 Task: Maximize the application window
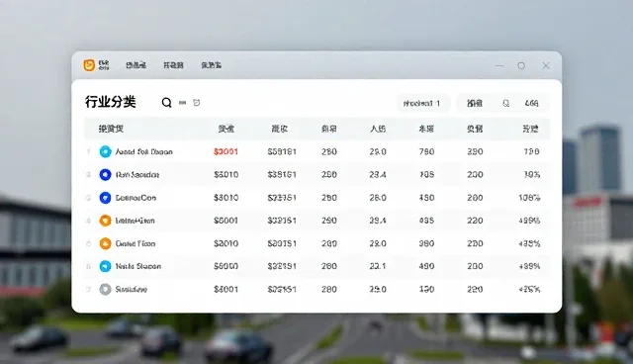tap(521, 65)
